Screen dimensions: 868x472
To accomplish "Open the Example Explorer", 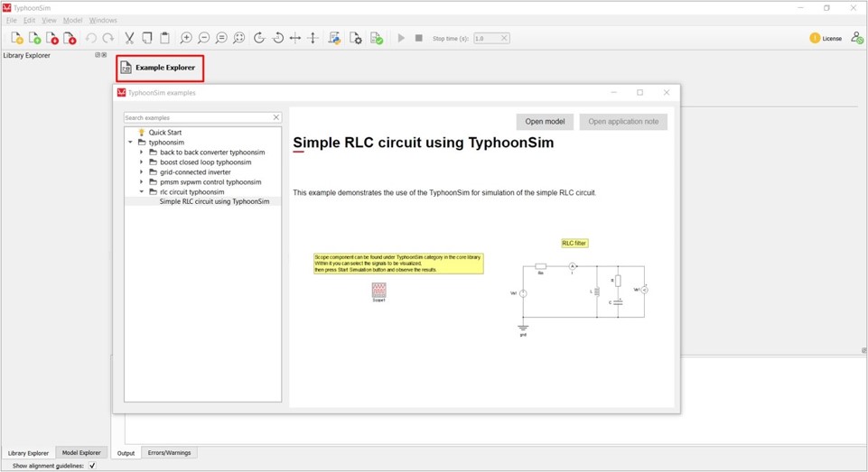I will pyautogui.click(x=159, y=68).
